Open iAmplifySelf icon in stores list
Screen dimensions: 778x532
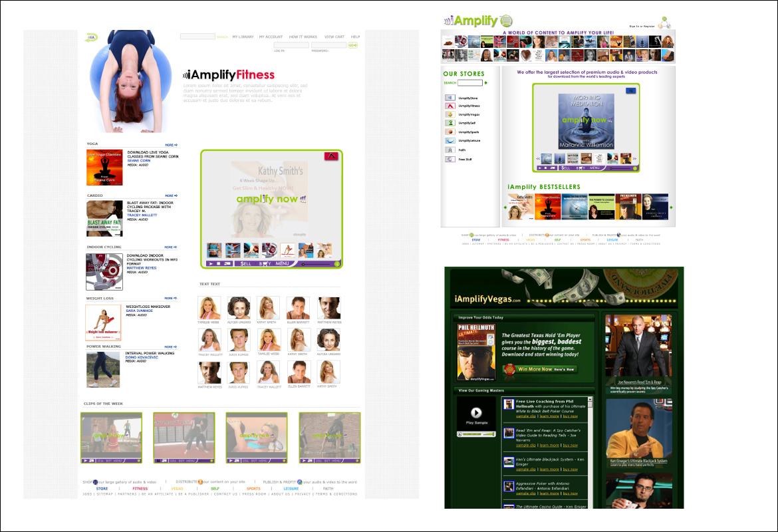450,122
